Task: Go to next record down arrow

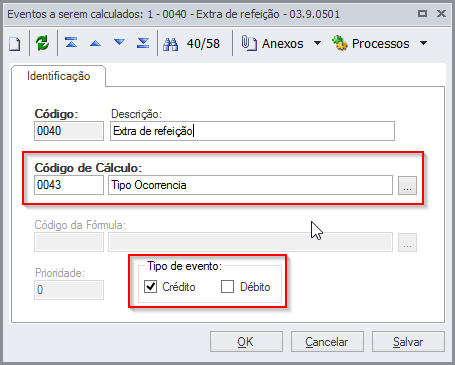Action: tap(119, 42)
